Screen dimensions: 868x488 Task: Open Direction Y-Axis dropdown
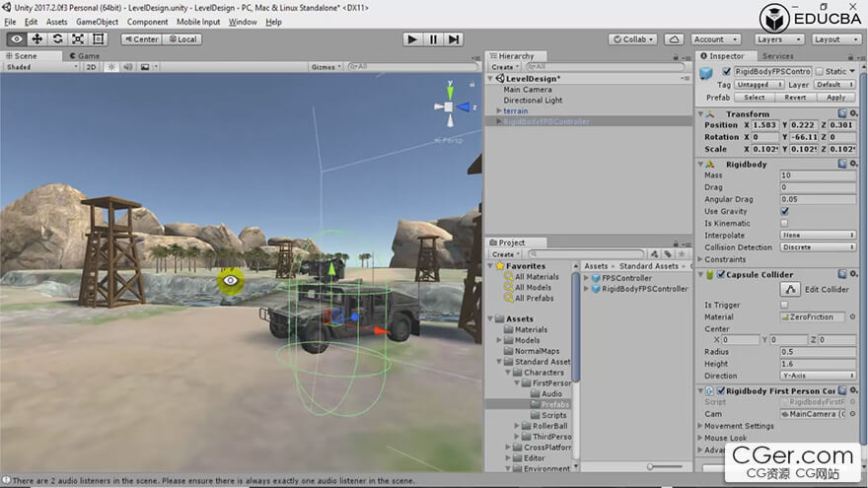tap(818, 376)
